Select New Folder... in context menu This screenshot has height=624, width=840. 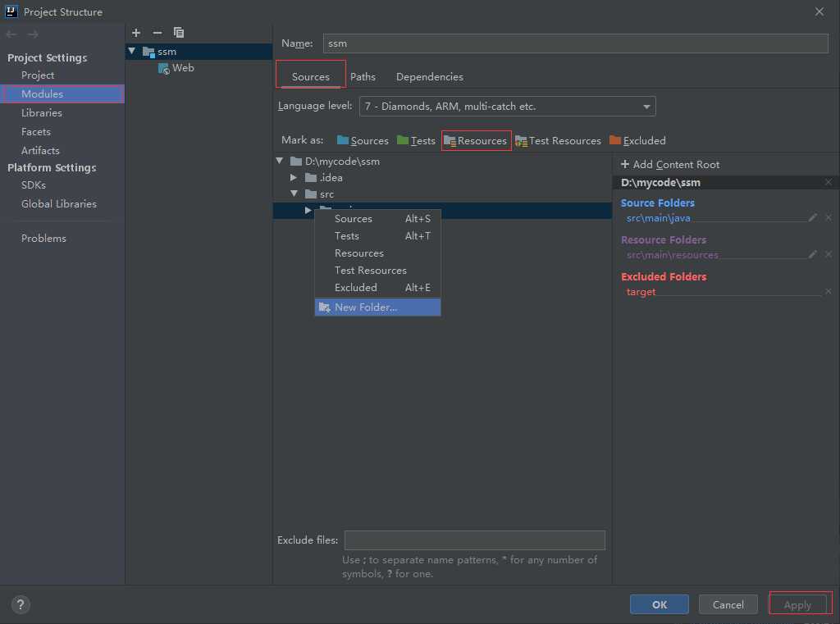(377, 307)
